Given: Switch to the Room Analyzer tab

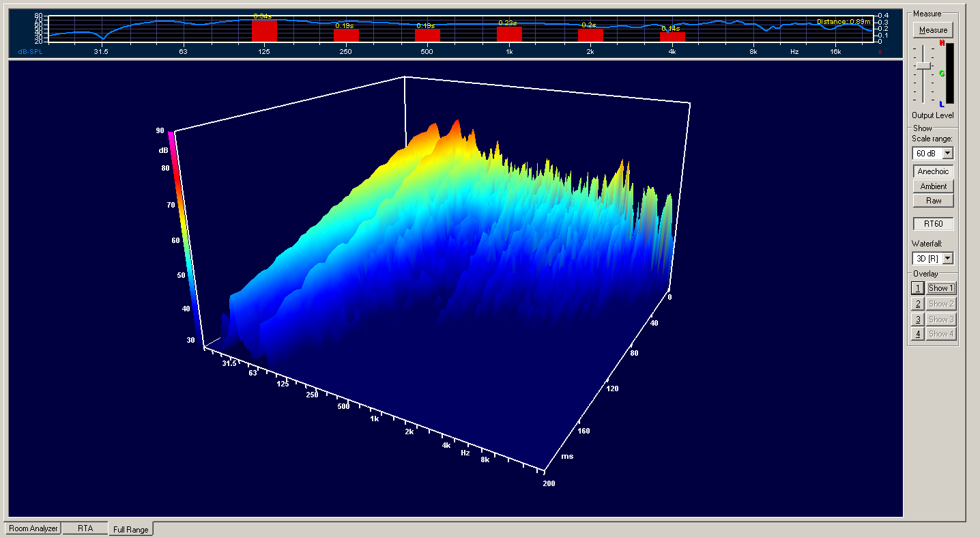Looking at the screenshot, I should [x=33, y=528].
